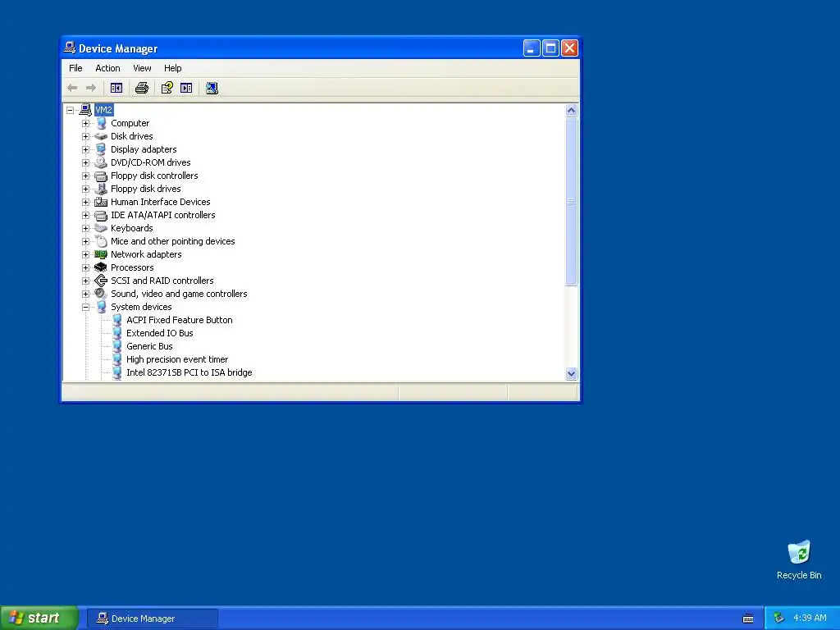Click the Display adapters category icon

pos(101,149)
